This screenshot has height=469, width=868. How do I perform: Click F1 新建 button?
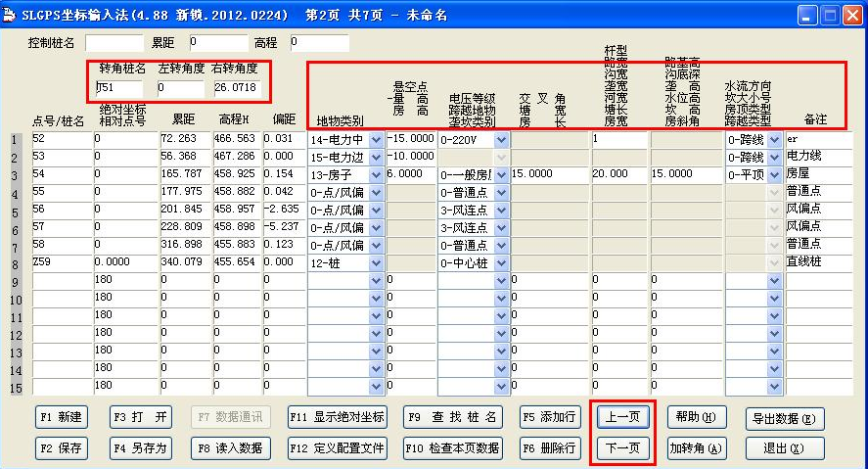coord(61,417)
